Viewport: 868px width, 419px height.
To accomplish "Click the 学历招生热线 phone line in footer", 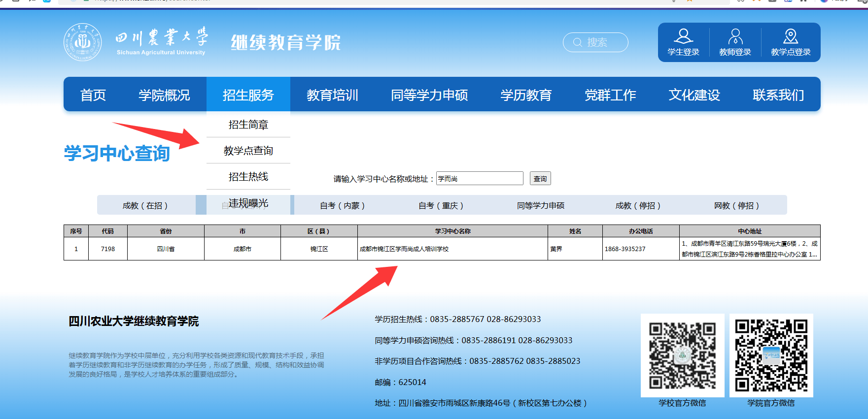I will [x=457, y=319].
